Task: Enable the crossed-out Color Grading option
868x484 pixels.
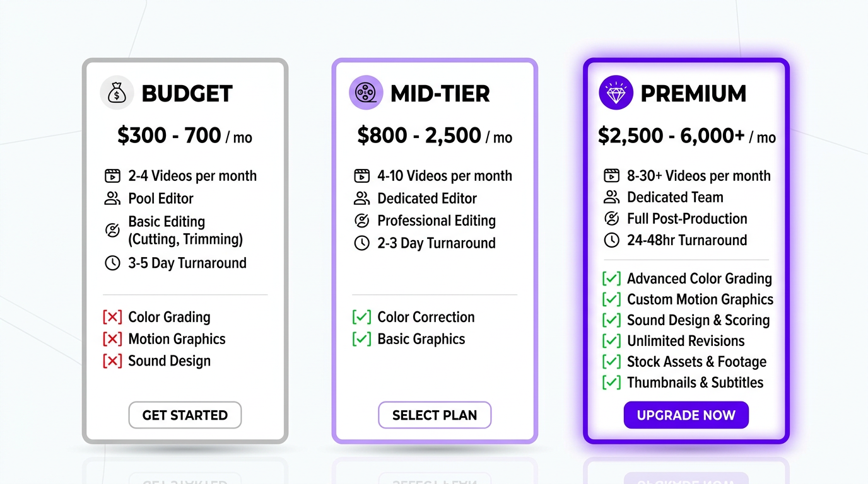Action: [x=112, y=317]
